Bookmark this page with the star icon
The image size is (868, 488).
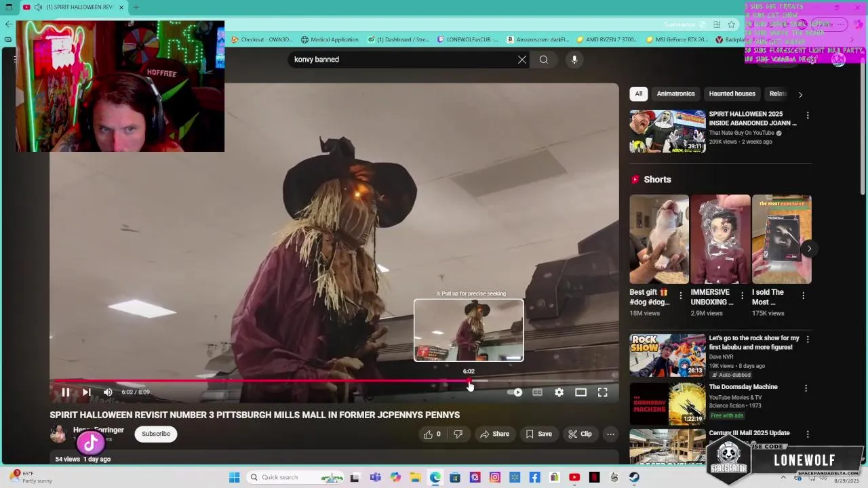(731, 24)
